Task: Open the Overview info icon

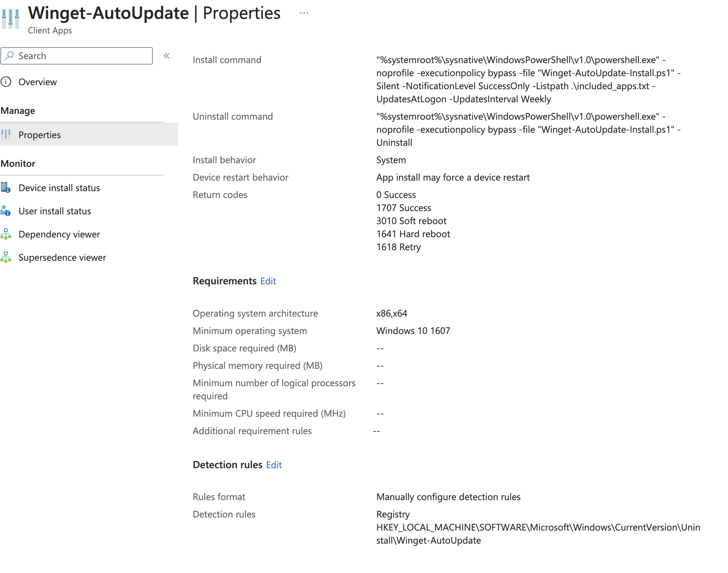Action: [x=7, y=82]
